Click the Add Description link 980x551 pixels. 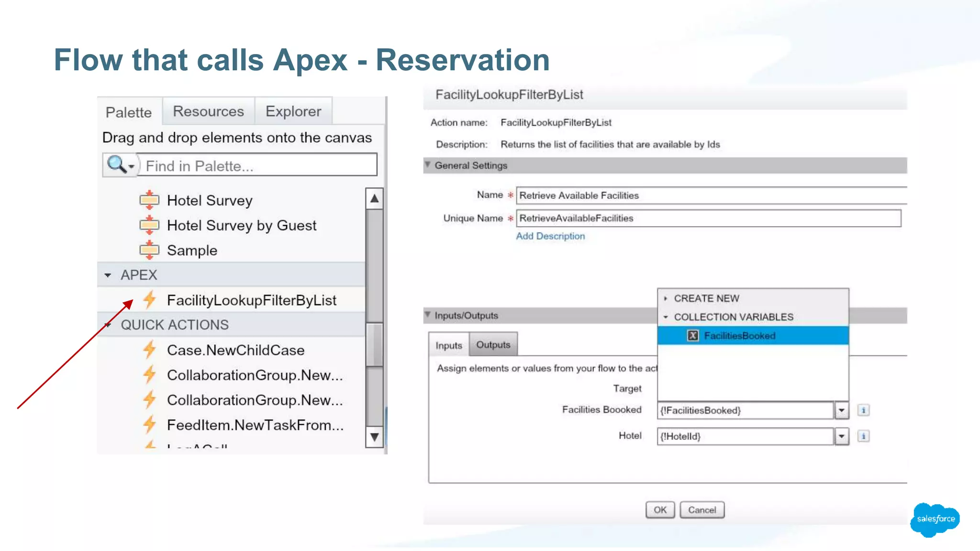point(550,236)
